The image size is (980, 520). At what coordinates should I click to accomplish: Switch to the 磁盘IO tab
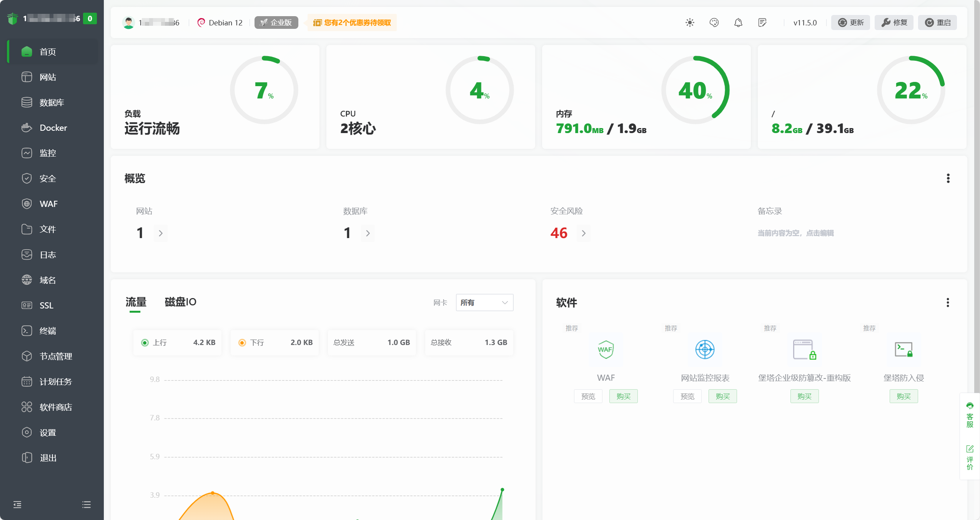point(180,302)
